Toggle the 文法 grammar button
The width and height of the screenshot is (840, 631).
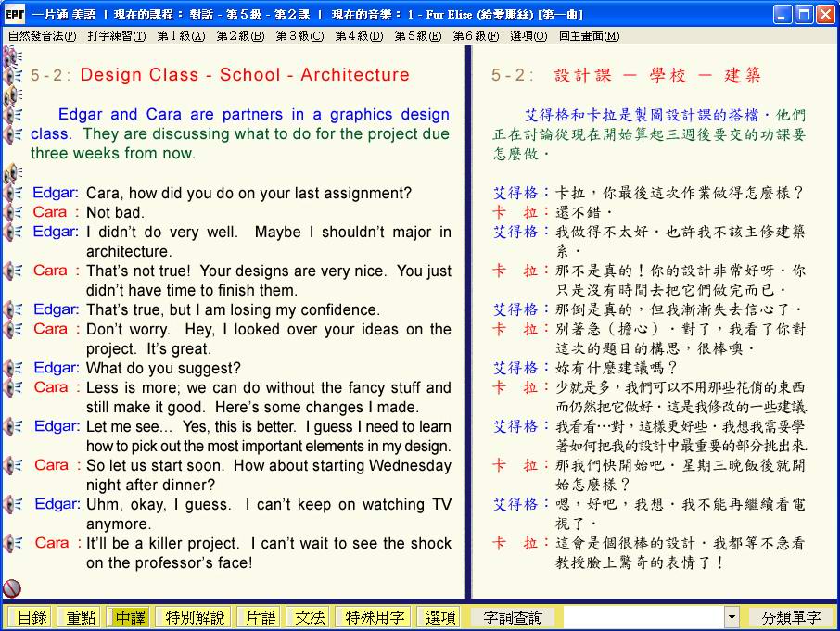coord(311,617)
